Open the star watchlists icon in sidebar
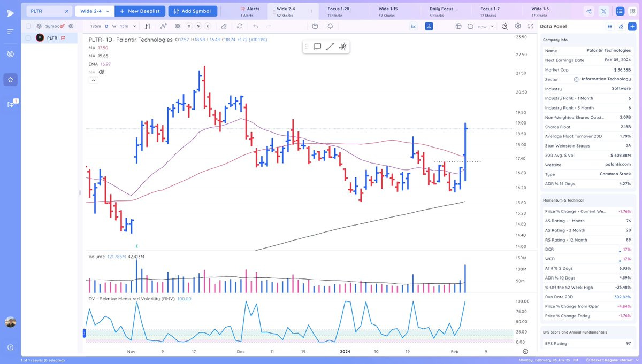The height and width of the screenshot is (364, 642). coord(10,80)
